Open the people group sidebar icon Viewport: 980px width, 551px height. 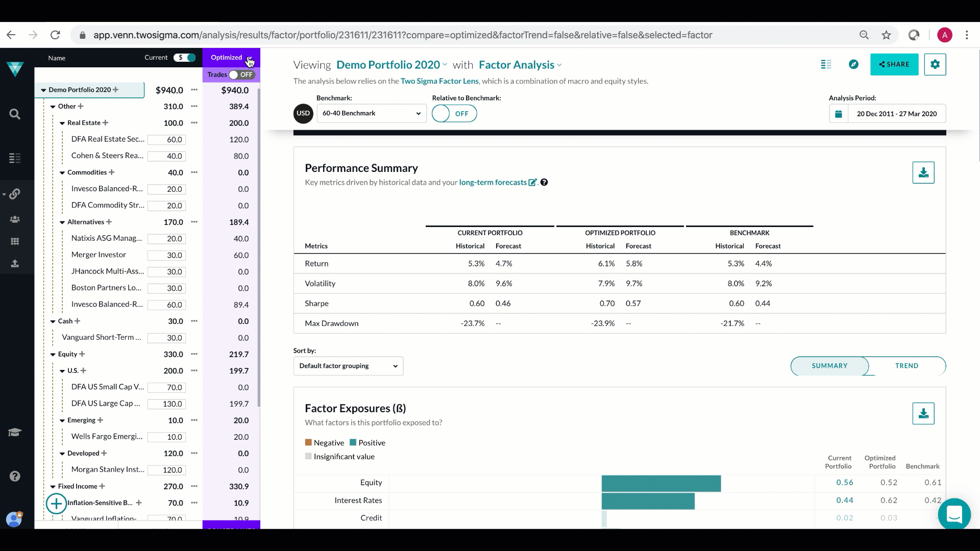[x=15, y=219]
